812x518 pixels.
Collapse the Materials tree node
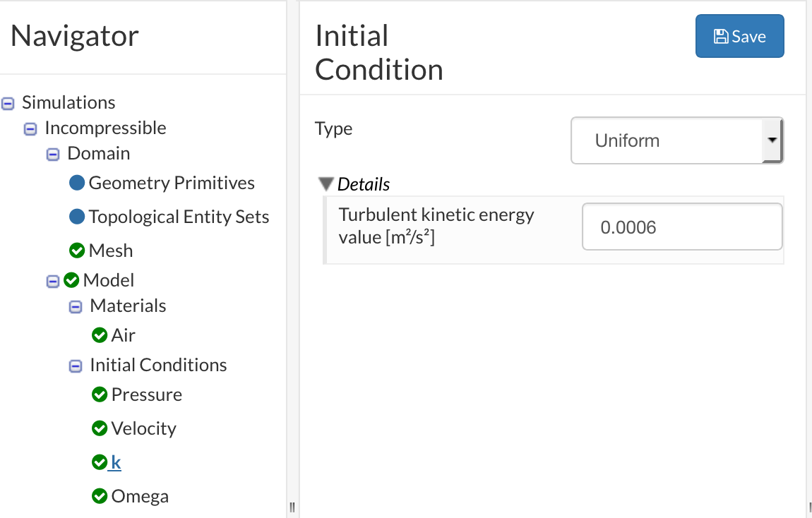coord(76,306)
